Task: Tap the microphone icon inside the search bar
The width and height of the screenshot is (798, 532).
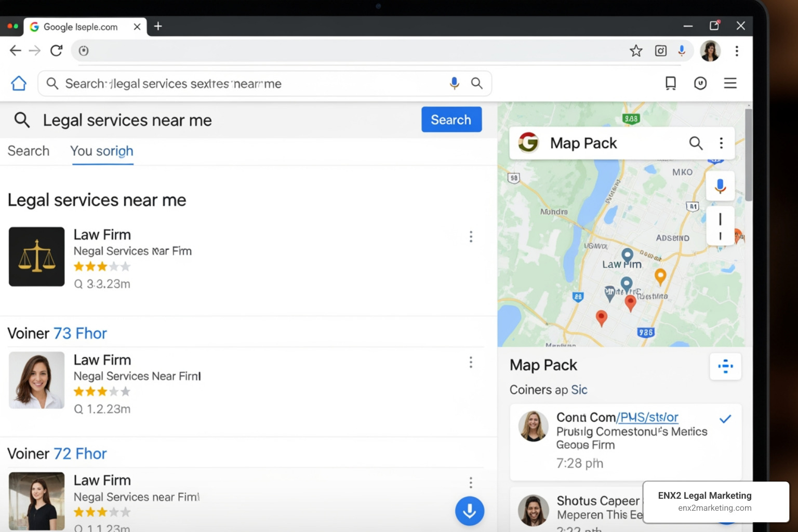Action: tap(455, 83)
